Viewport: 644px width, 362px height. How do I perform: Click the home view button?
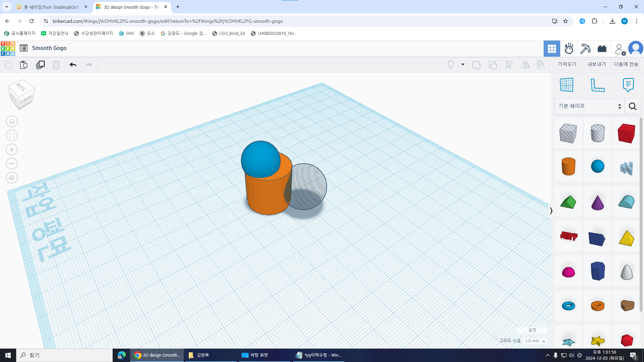[x=12, y=121]
